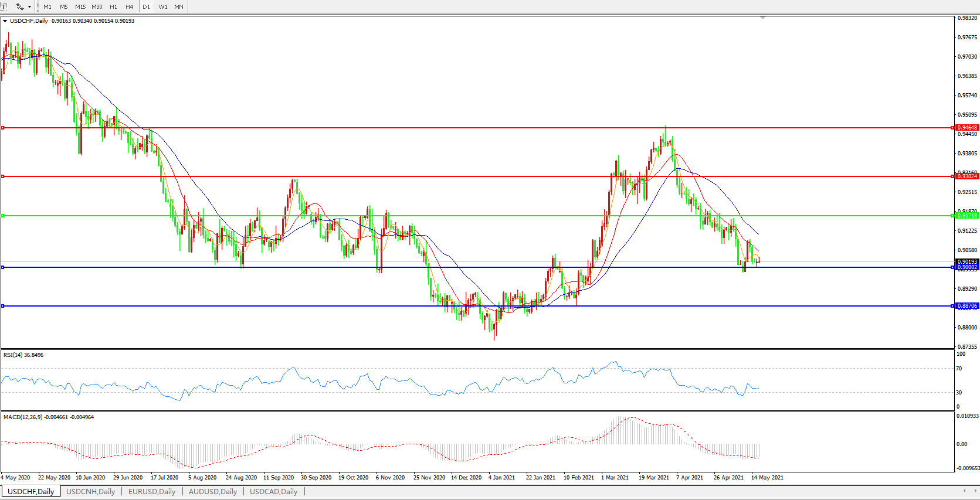Select the green 0.91718 horizontal line label

coord(967,216)
